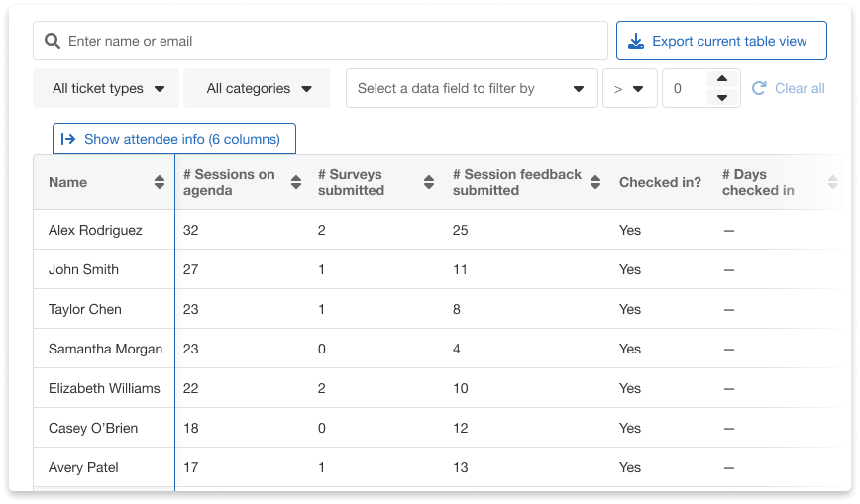Open the All ticket types dropdown
Viewport: 860px width, 504px height.
[x=106, y=88]
